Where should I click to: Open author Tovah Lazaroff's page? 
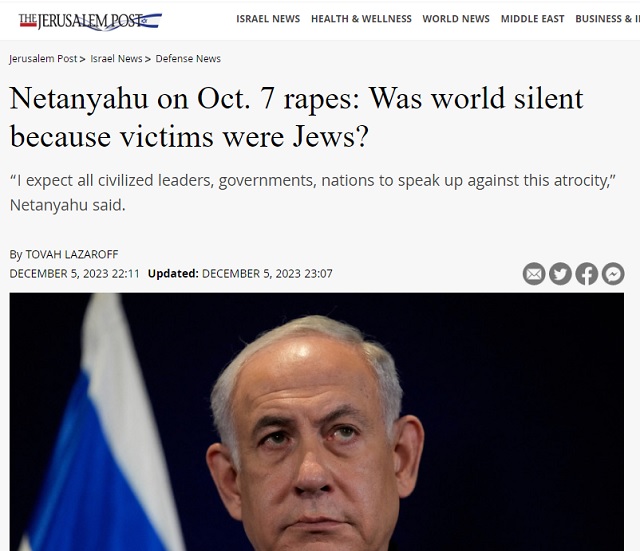(72, 254)
